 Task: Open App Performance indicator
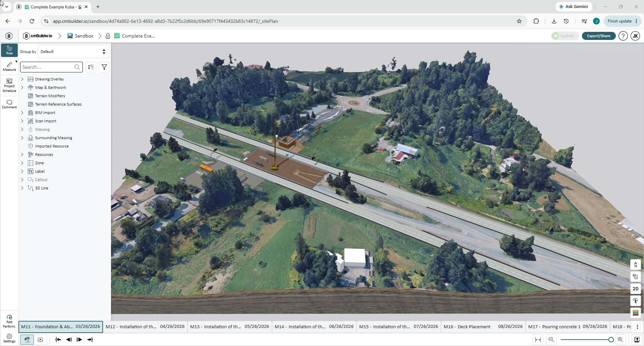coord(9,321)
